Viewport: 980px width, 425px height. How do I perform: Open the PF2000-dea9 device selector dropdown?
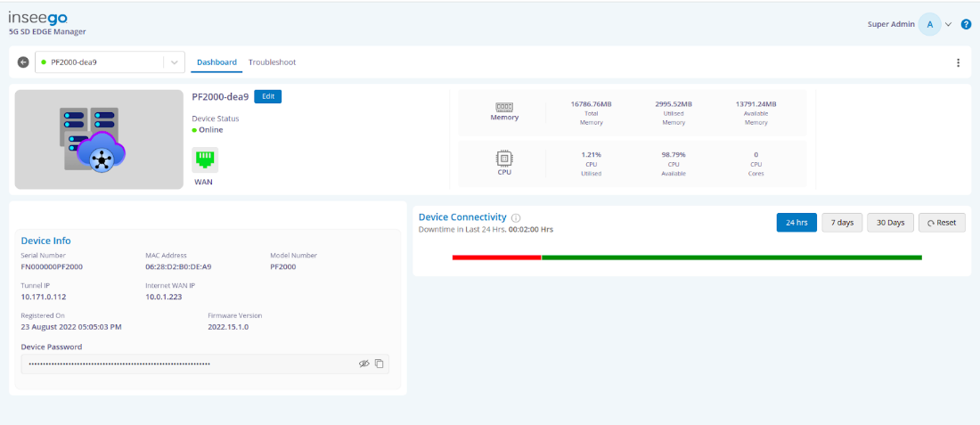pyautogui.click(x=110, y=62)
